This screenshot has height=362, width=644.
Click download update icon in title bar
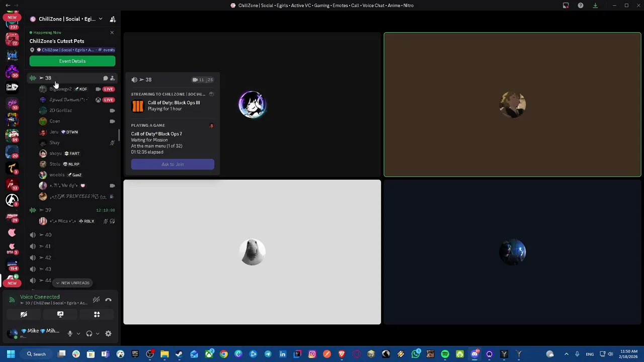[x=595, y=6]
